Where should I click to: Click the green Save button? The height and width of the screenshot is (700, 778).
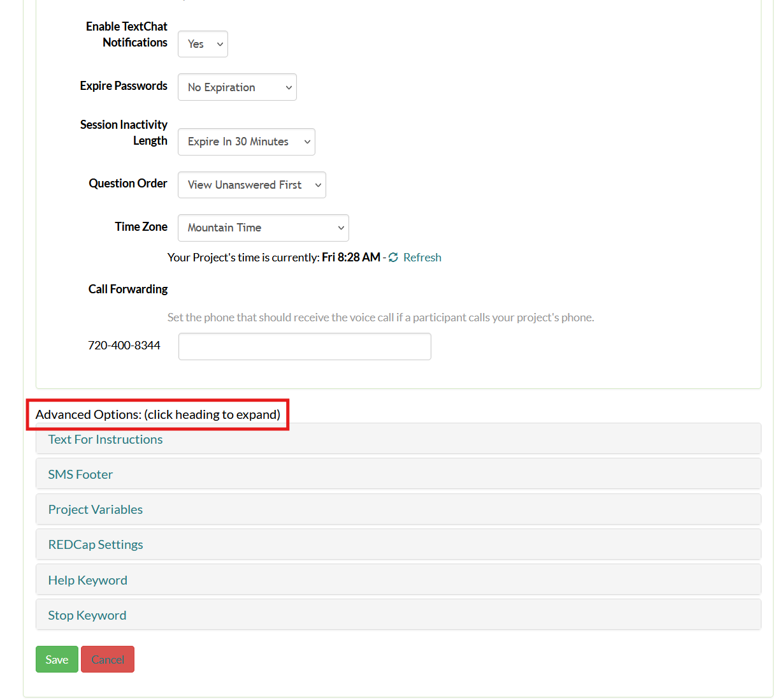click(x=57, y=659)
